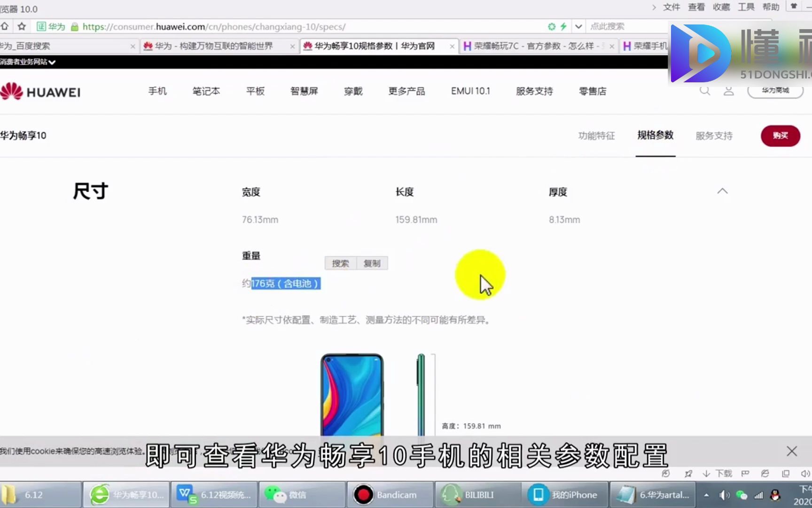Switch to the 荣耀手机 tab
Screen dimensions: 812x508
coord(645,46)
